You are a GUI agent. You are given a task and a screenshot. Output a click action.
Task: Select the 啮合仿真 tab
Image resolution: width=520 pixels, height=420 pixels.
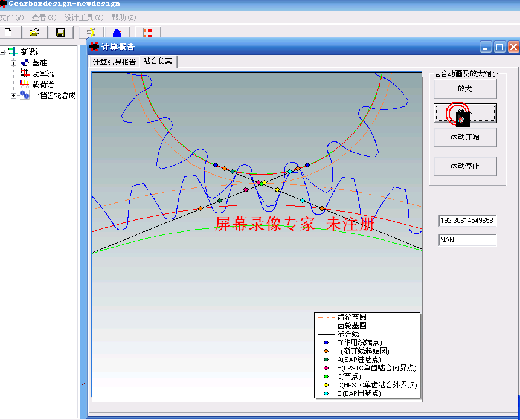pos(158,61)
